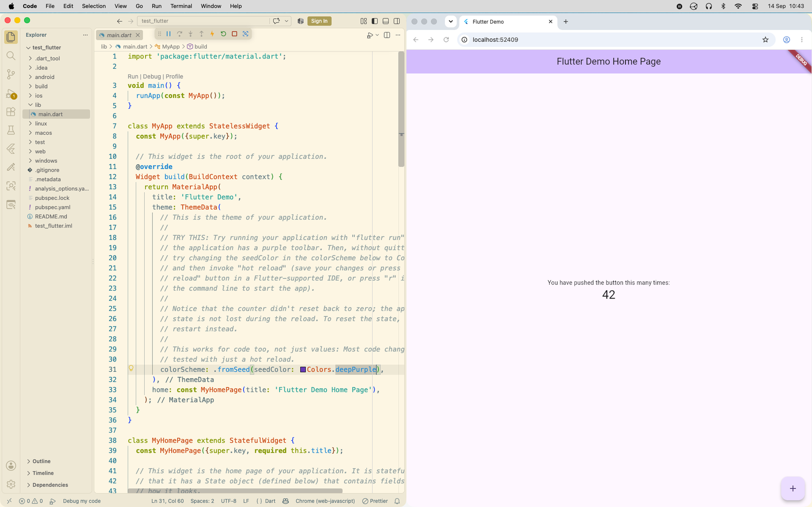Expand the Dependencies section
Image resolution: width=812 pixels, height=507 pixels.
tap(50, 485)
